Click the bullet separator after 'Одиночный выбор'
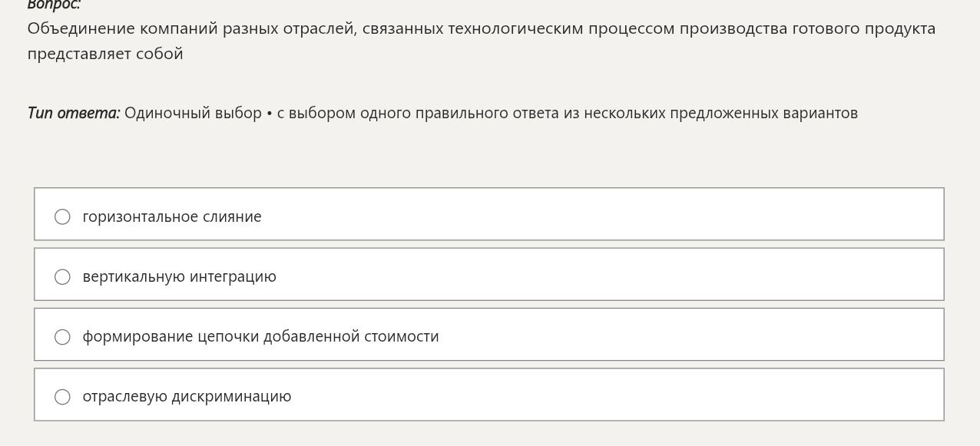This screenshot has width=980, height=446. click(x=270, y=114)
